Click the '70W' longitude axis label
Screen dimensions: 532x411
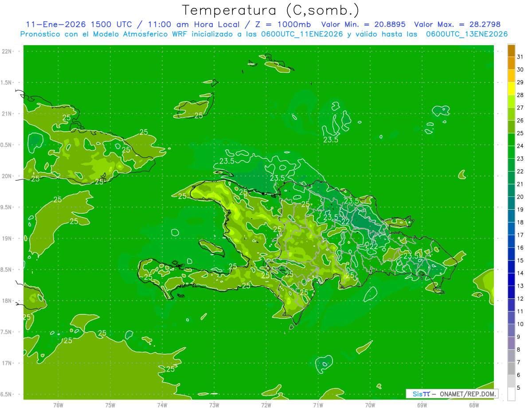coord(370,405)
